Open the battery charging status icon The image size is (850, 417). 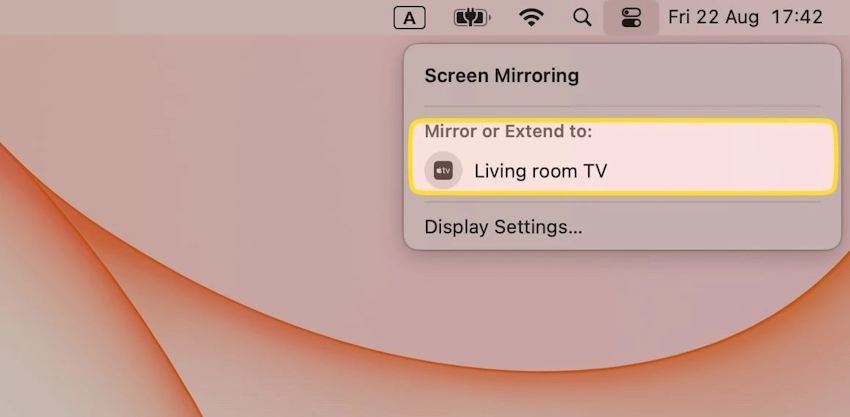point(469,17)
